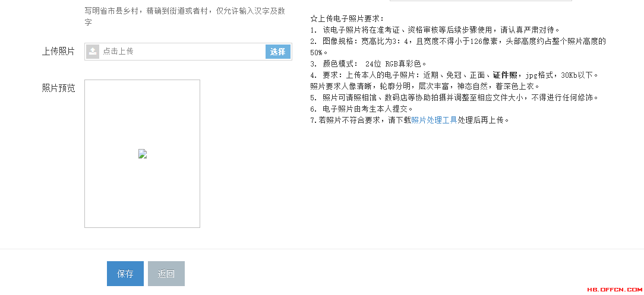This screenshot has width=644, height=295.
Task: Click requirement line about 图像规格 宽高比
Action: [x=459, y=47]
